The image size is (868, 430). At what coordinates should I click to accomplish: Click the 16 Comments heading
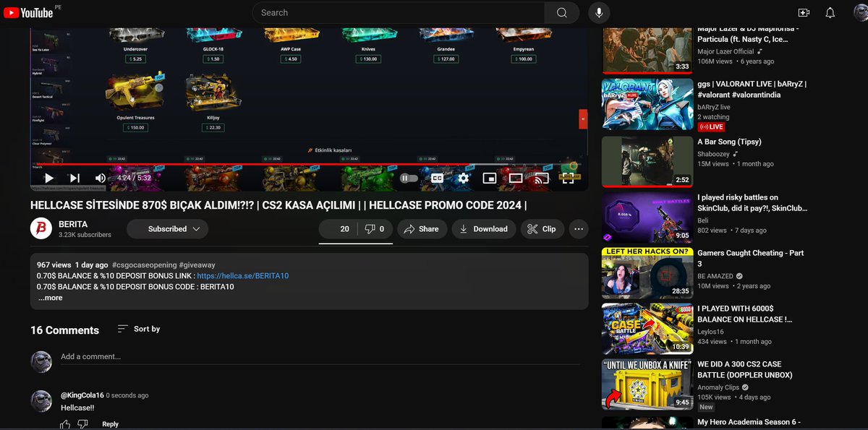click(64, 330)
